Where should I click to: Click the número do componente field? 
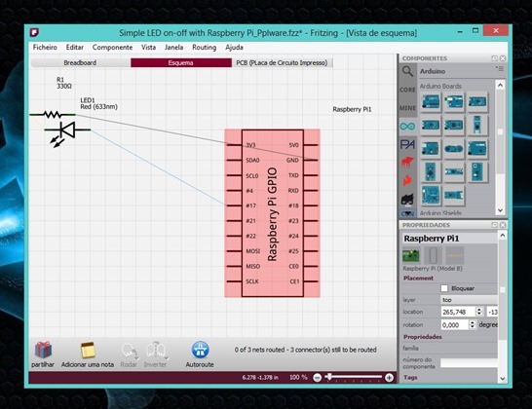469,363
